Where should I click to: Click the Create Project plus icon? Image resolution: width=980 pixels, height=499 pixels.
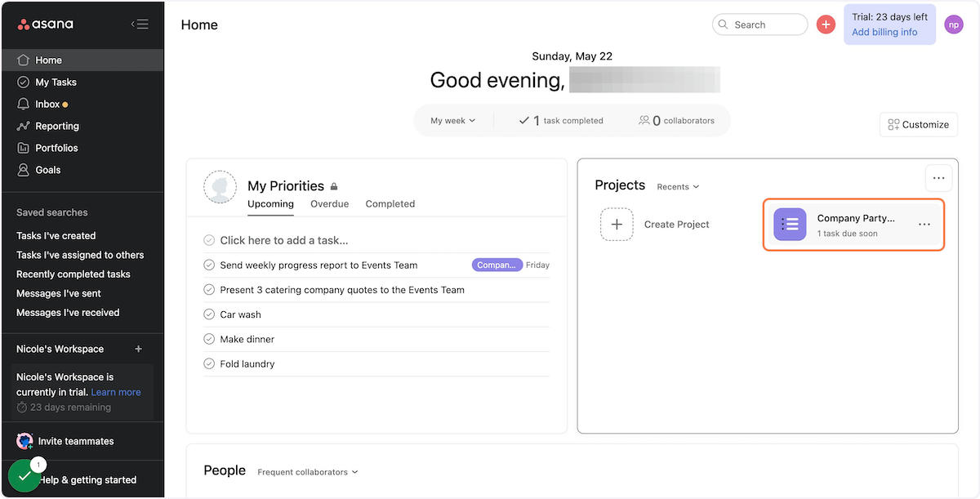[617, 224]
